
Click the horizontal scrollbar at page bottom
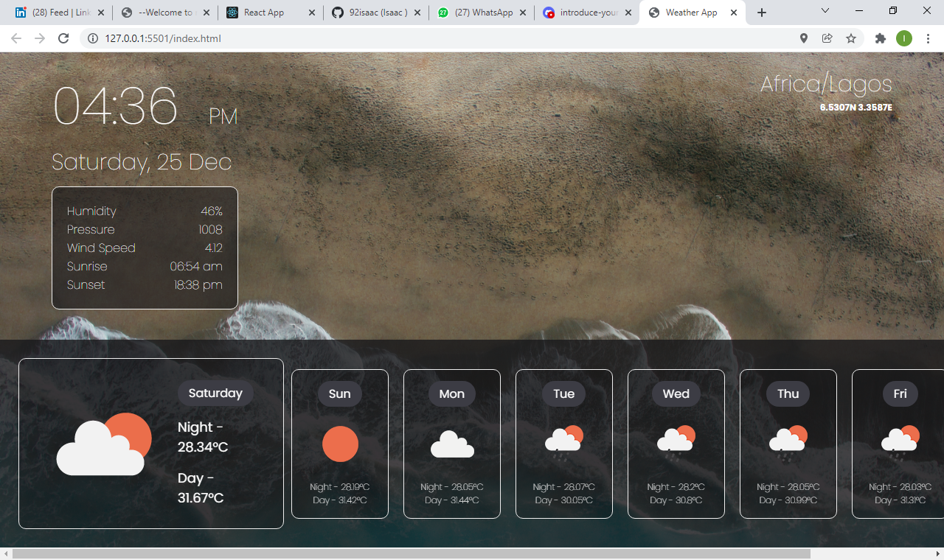(x=412, y=553)
